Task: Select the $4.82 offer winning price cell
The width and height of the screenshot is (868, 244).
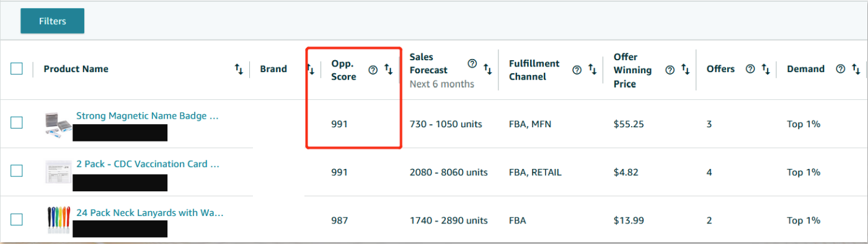Action: click(626, 172)
